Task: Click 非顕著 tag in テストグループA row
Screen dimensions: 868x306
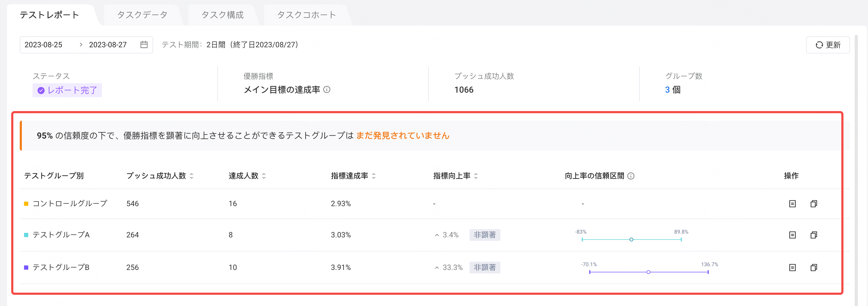Action: pos(484,235)
